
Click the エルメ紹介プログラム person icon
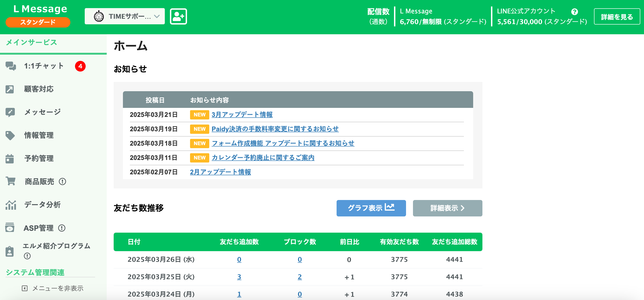click(10, 251)
